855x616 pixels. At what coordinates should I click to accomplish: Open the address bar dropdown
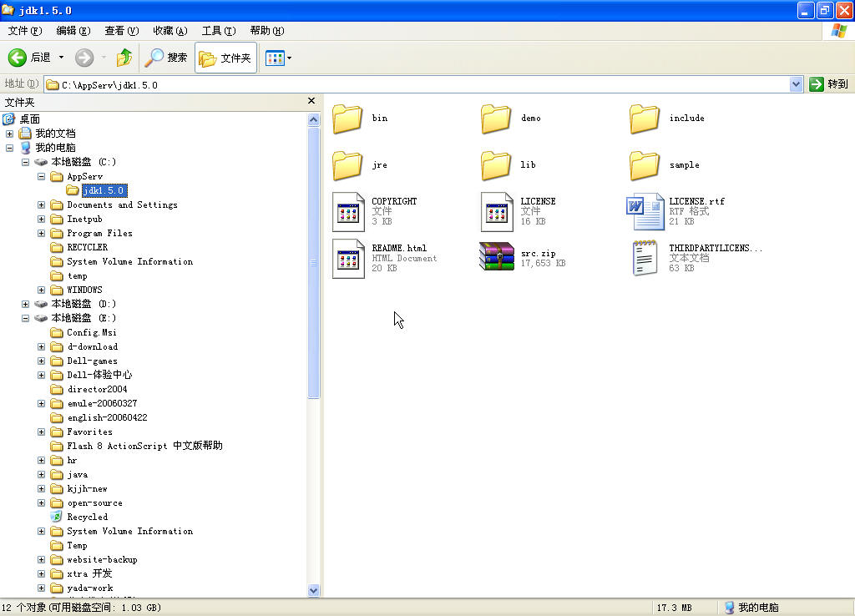pyautogui.click(x=796, y=84)
